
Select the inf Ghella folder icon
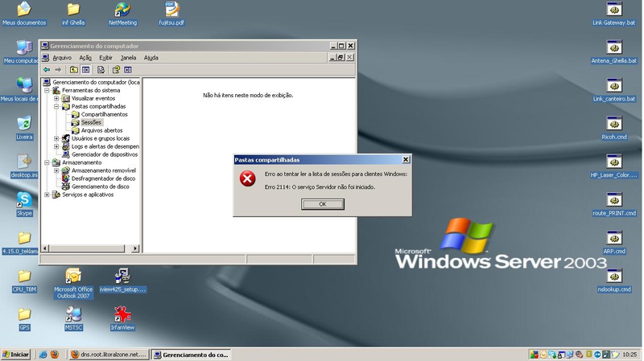click(73, 14)
